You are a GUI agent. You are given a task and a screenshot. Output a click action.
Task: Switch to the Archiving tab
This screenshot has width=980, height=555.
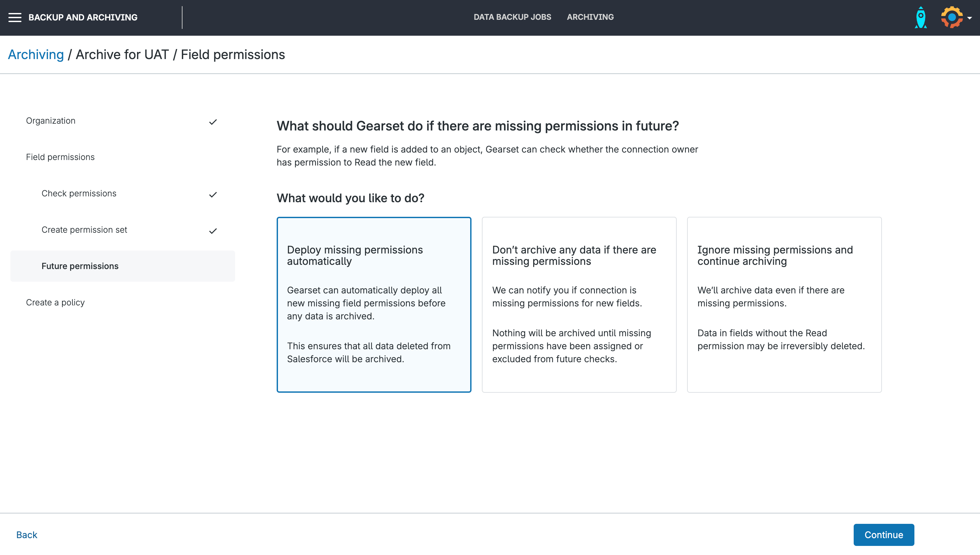coord(590,17)
